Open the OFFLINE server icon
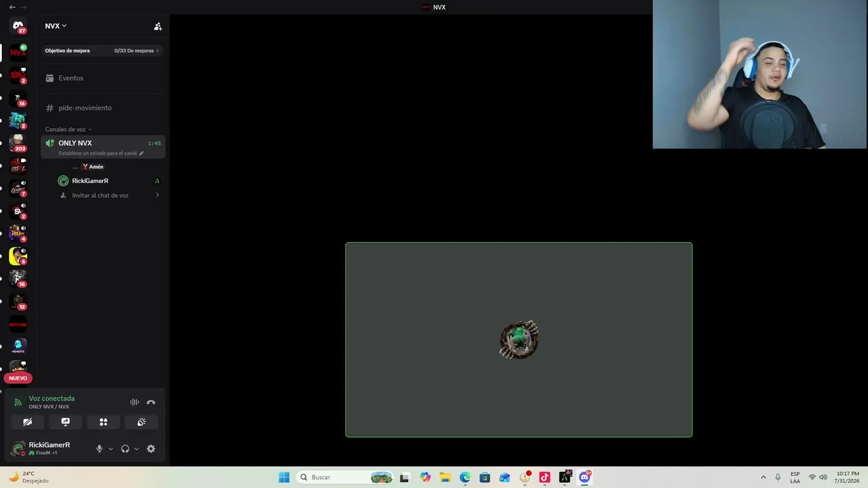The width and height of the screenshot is (868, 488). [18, 324]
